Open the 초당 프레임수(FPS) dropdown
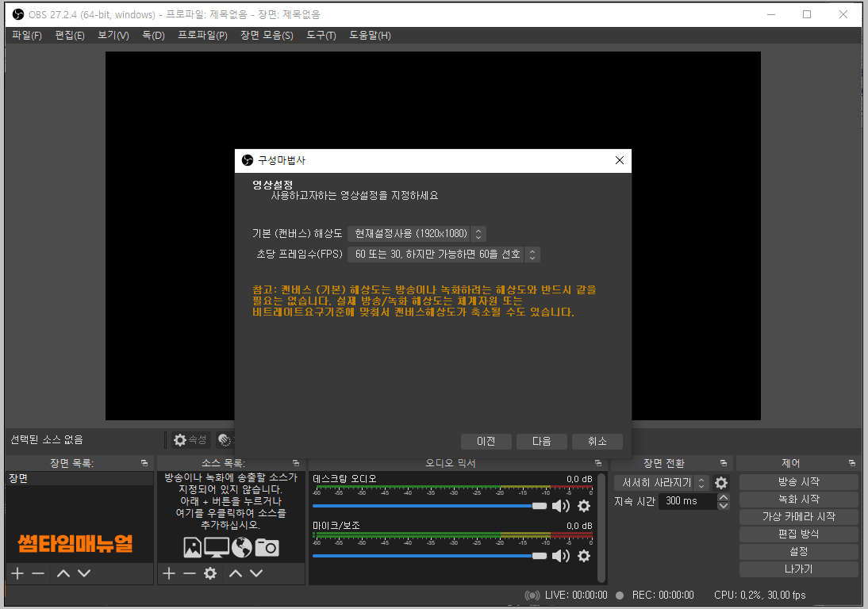The width and height of the screenshot is (868, 609). tap(444, 255)
